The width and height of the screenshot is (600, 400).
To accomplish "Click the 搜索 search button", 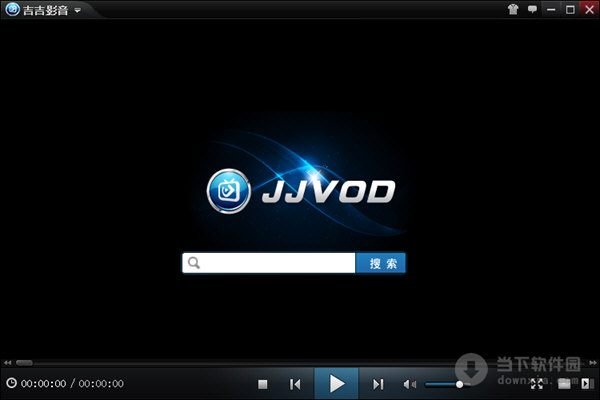I will click(381, 263).
